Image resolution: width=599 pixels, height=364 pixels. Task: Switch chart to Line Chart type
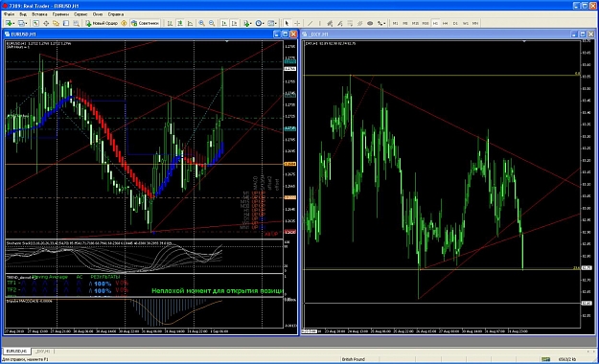tap(190, 23)
